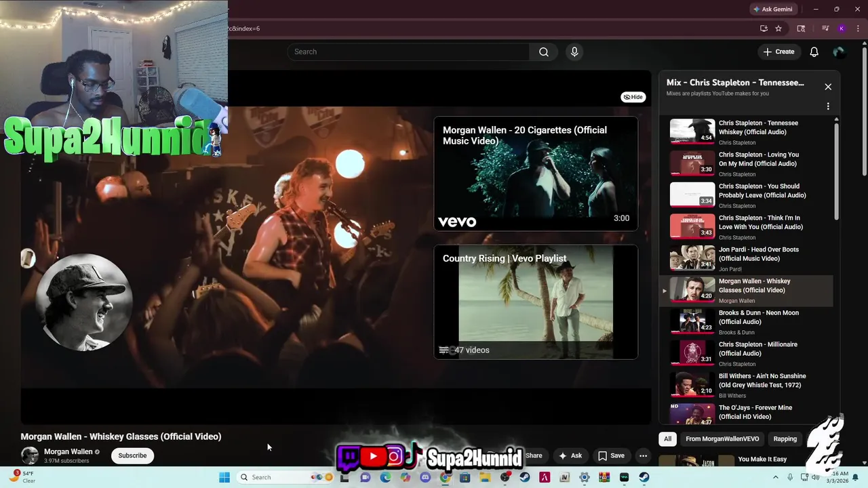The width and height of the screenshot is (868, 488).
Task: Open more actions menu under video
Action: (643, 455)
